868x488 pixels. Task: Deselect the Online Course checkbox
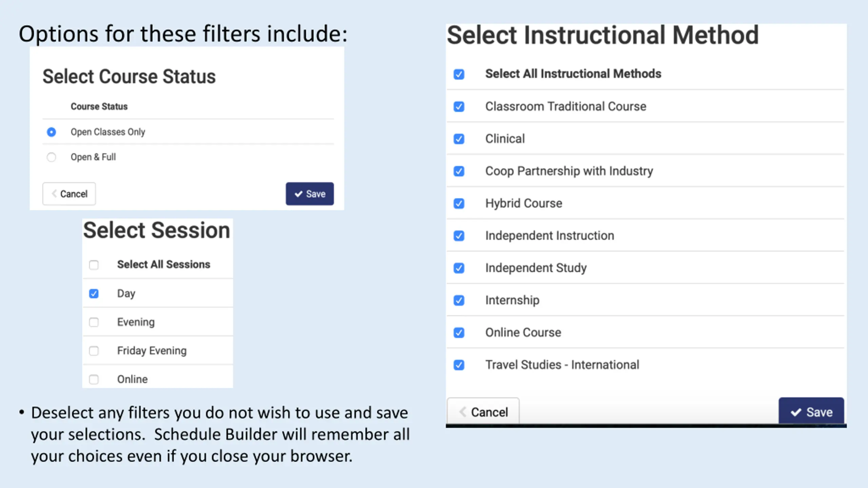tap(459, 333)
